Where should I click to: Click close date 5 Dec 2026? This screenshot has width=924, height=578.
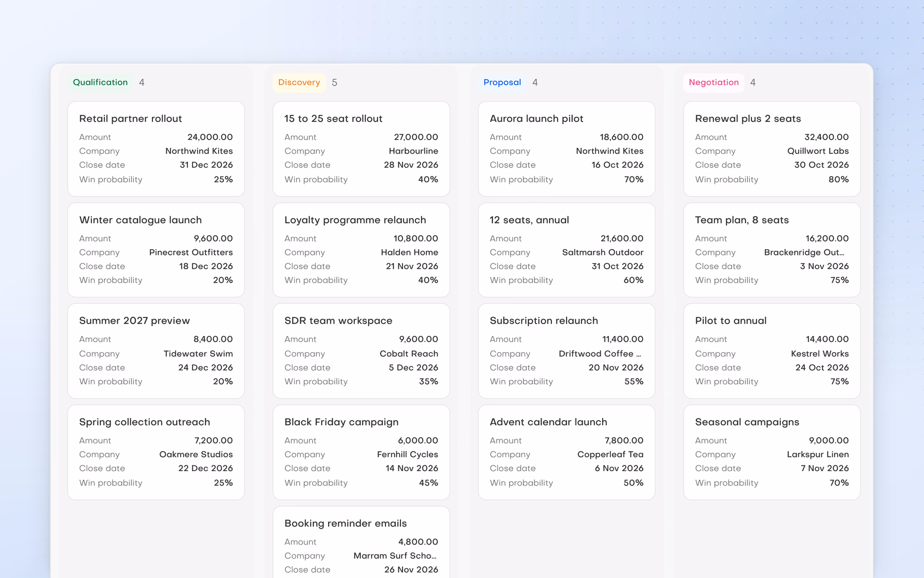413,367
